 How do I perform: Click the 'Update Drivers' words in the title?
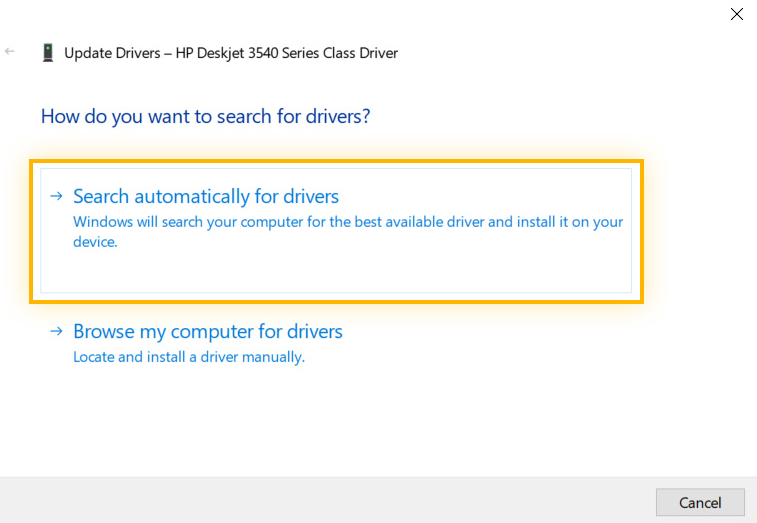[x=112, y=53]
